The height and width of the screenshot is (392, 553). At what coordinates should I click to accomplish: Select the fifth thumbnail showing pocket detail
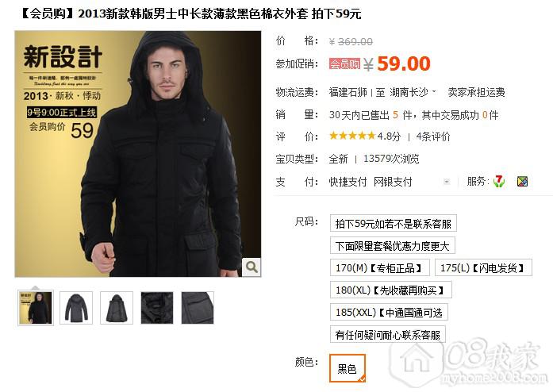pos(198,308)
